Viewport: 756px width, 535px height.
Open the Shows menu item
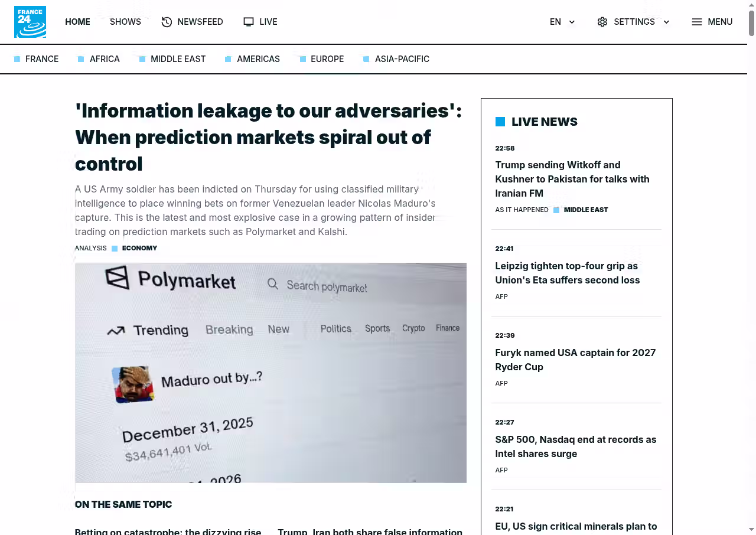tap(125, 22)
